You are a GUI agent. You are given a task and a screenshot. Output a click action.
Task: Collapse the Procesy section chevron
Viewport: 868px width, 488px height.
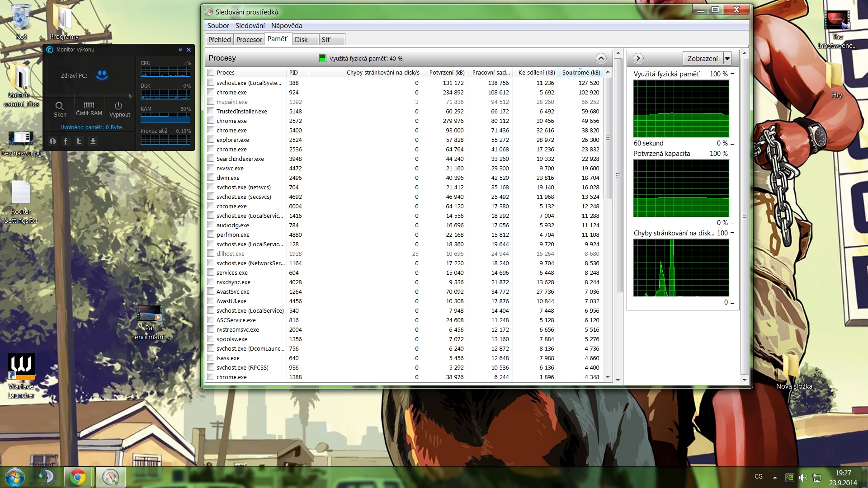point(601,58)
